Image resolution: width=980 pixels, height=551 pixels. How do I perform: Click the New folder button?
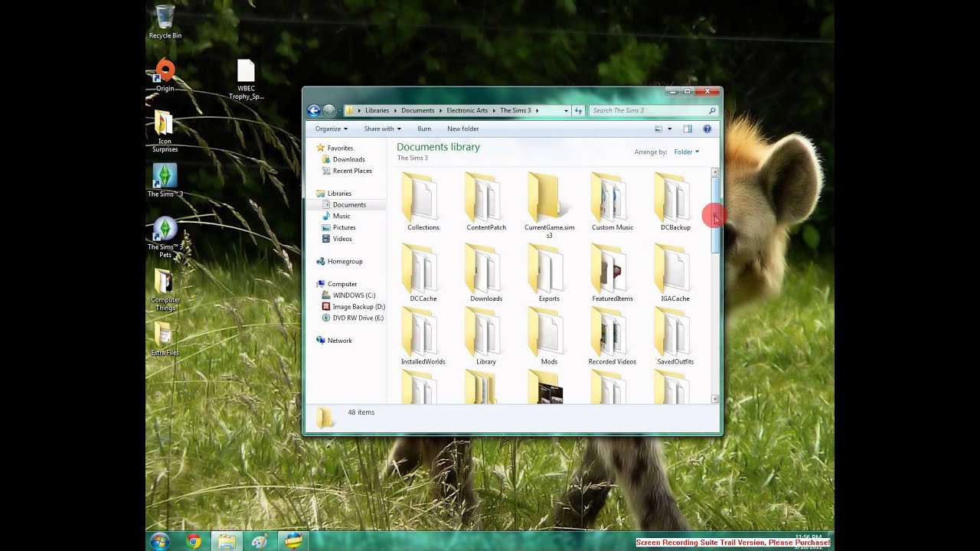point(462,129)
